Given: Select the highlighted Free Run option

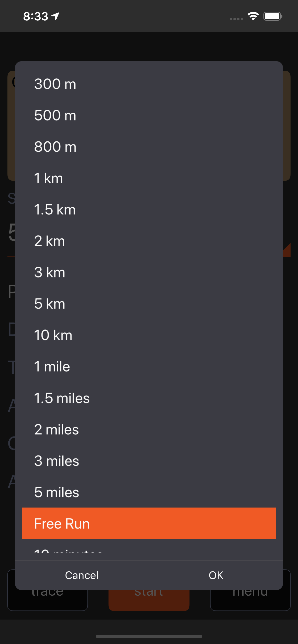Looking at the screenshot, I should [149, 523].
